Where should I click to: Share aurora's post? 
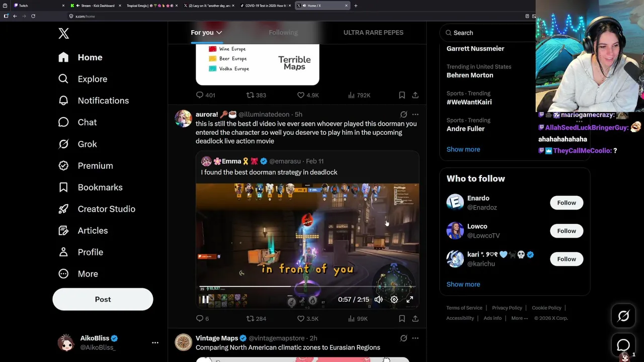pyautogui.click(x=415, y=319)
